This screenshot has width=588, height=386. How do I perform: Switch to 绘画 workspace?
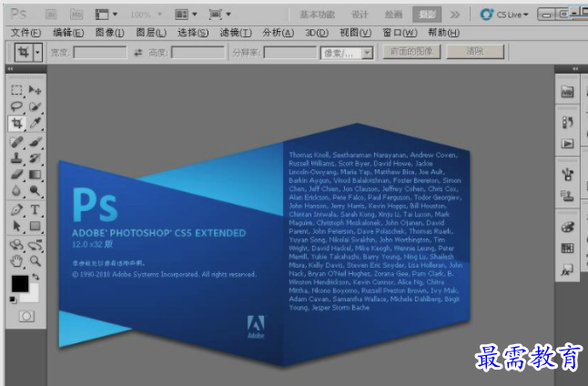[x=393, y=15]
